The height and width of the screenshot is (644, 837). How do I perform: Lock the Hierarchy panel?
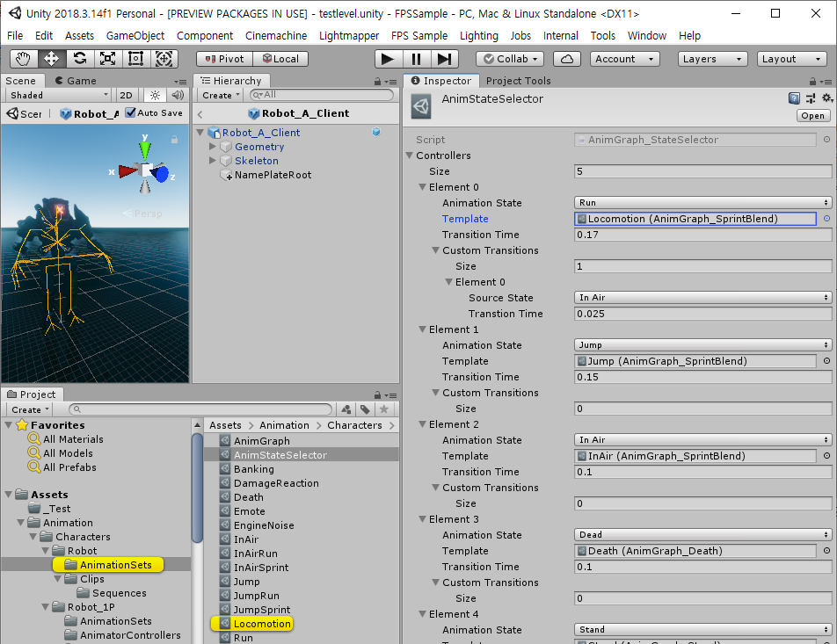tap(377, 81)
